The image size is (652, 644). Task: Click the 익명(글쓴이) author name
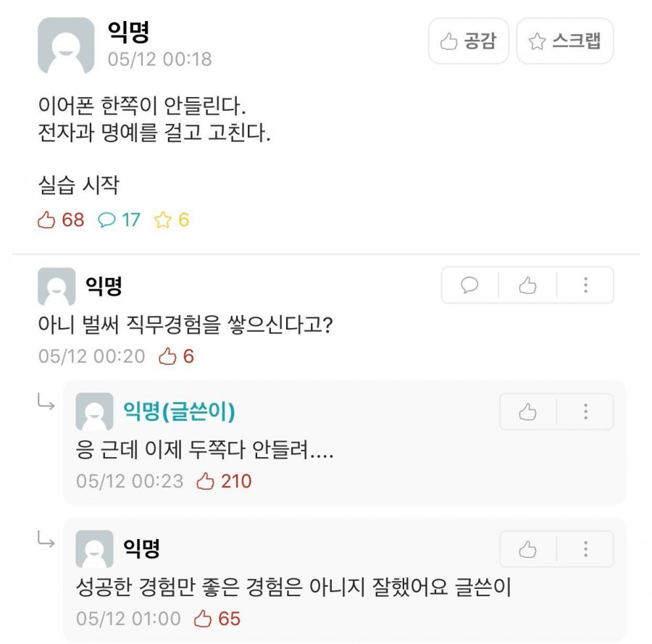click(x=180, y=411)
